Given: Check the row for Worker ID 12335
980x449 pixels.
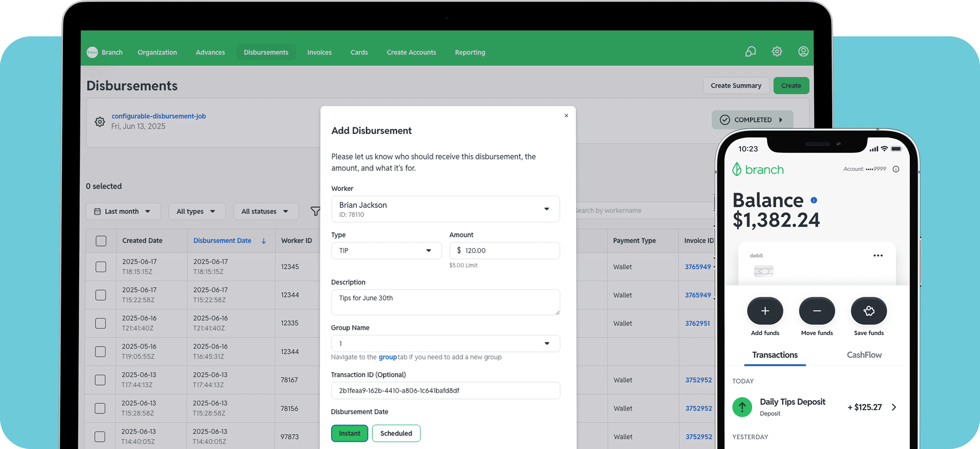Looking at the screenshot, I should [100, 323].
